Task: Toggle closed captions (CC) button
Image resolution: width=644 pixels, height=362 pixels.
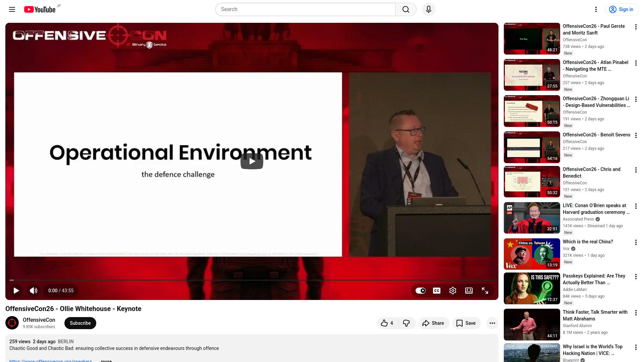Action: tap(437, 291)
